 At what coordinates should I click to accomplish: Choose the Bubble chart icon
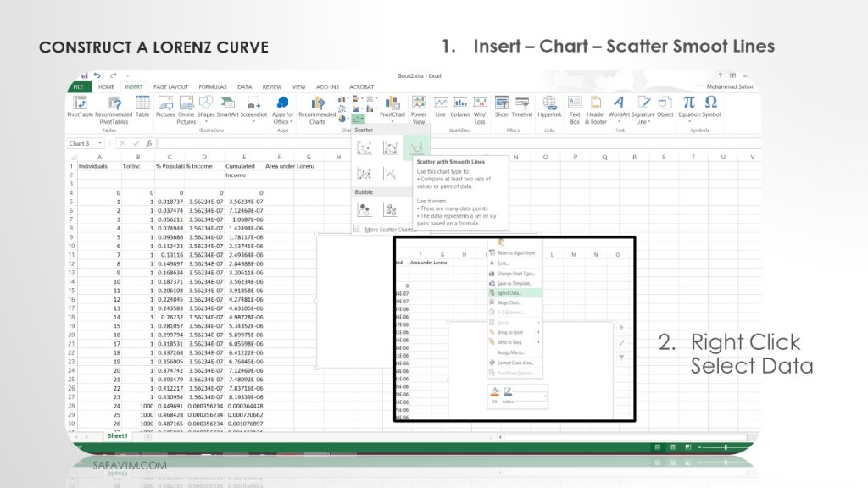pos(365,209)
